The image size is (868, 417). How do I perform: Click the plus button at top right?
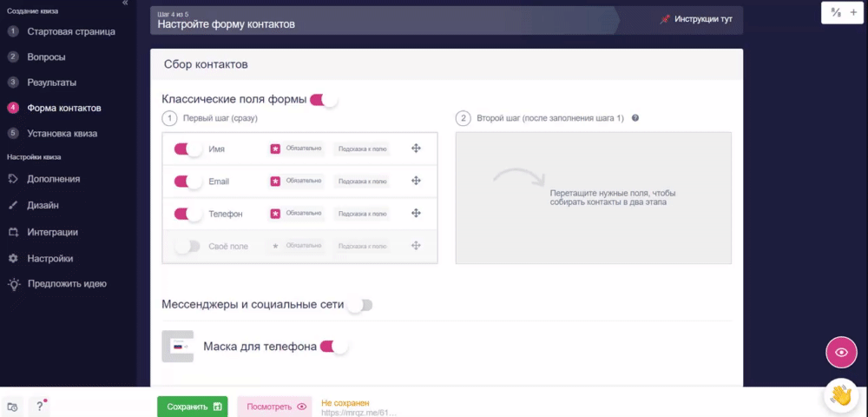(853, 13)
